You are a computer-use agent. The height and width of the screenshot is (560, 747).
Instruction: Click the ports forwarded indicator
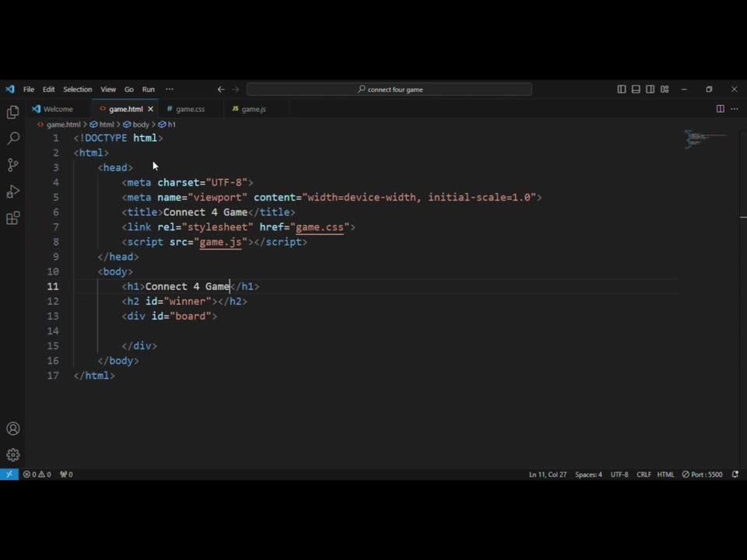66,474
